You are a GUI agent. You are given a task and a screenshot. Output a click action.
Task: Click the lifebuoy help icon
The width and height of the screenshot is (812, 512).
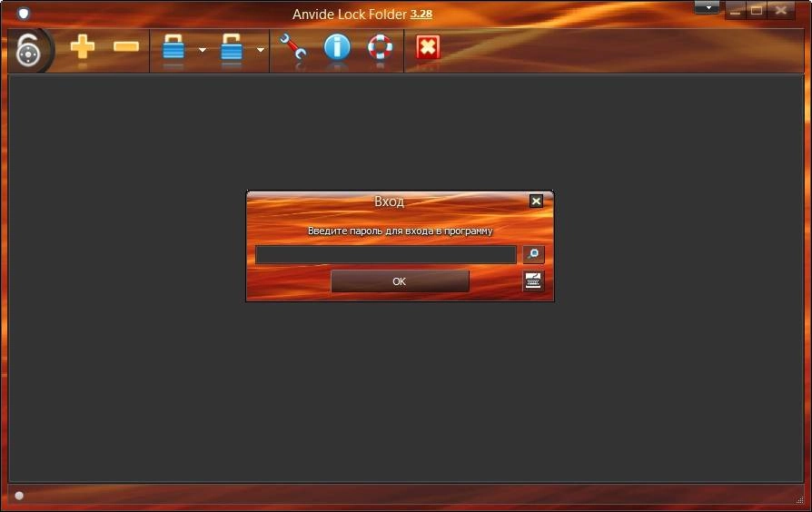point(380,47)
